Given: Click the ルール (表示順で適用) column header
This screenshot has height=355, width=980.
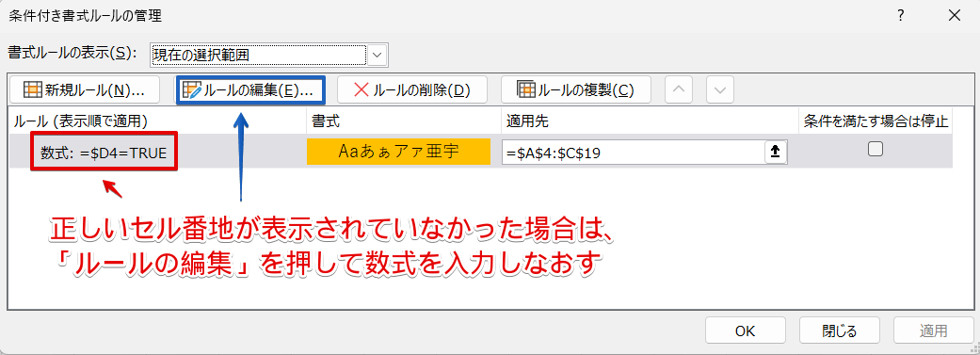Looking at the screenshot, I should 157,121.
